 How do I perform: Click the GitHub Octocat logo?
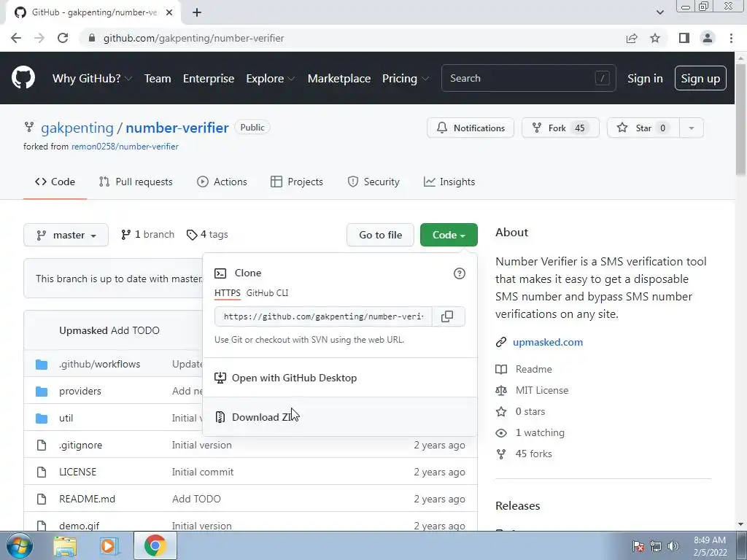pos(23,78)
